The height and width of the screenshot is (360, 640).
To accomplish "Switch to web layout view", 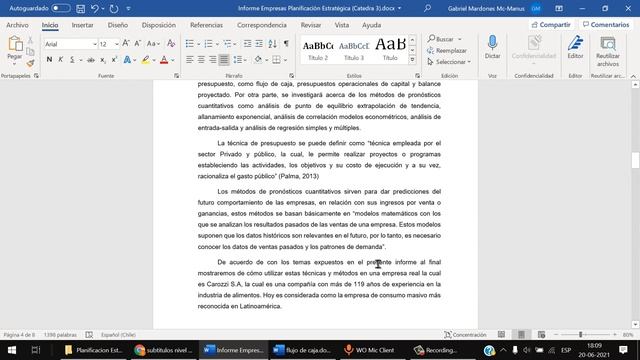I will [x=541, y=335].
